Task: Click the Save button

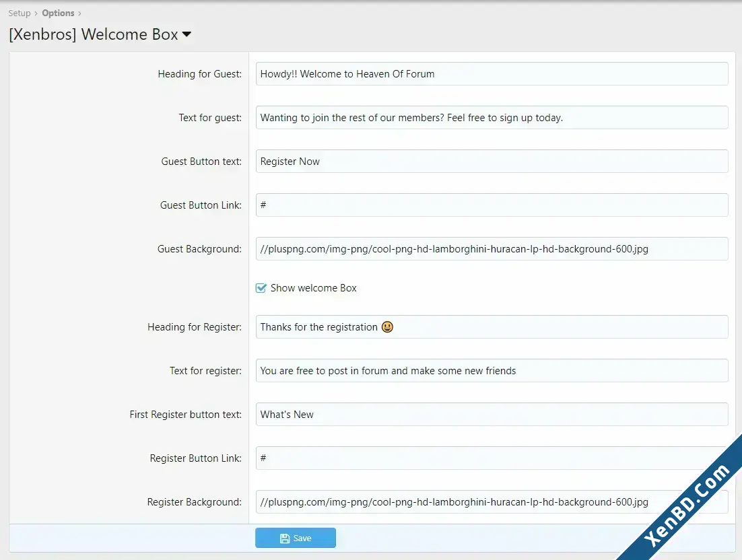Action: 296,538
